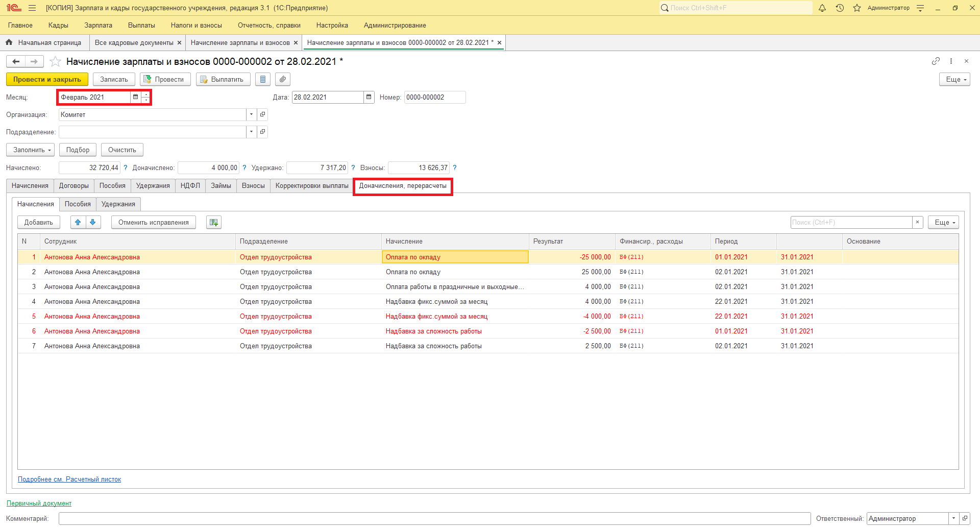Open the Заполнить dropdown button
This screenshot has height=528, width=980.
[30, 150]
